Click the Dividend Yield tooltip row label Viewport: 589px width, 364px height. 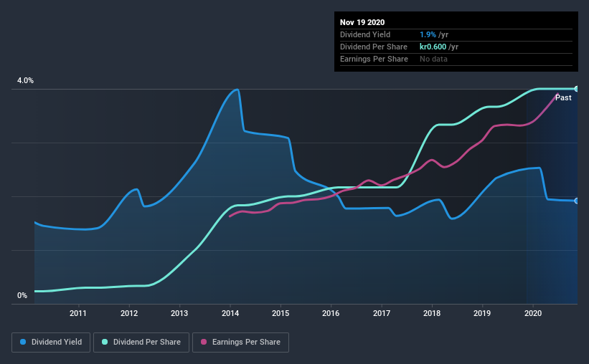click(365, 34)
